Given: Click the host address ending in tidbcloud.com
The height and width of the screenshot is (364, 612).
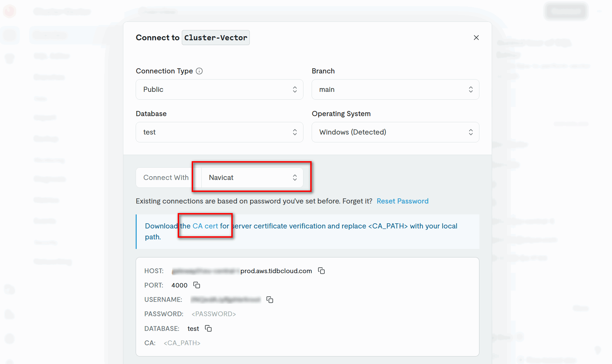Looking at the screenshot, I should tap(242, 271).
